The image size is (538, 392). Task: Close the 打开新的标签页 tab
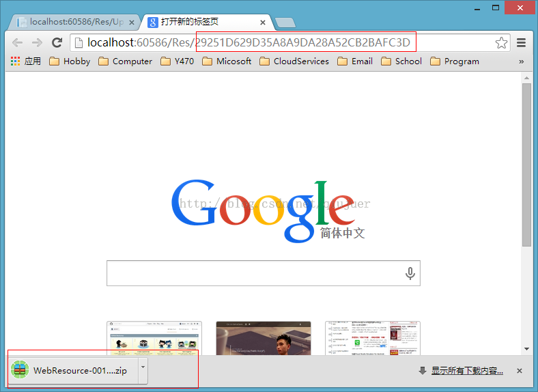pos(263,23)
